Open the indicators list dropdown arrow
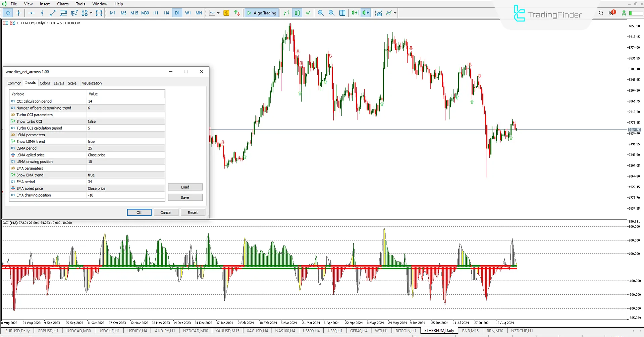The height and width of the screenshot is (337, 644). tap(394, 13)
